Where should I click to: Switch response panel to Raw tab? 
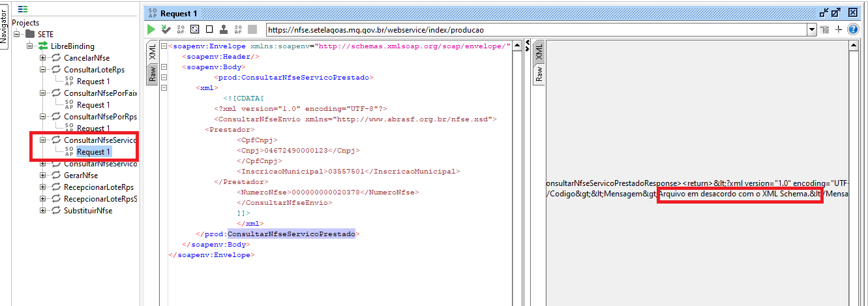(x=539, y=74)
